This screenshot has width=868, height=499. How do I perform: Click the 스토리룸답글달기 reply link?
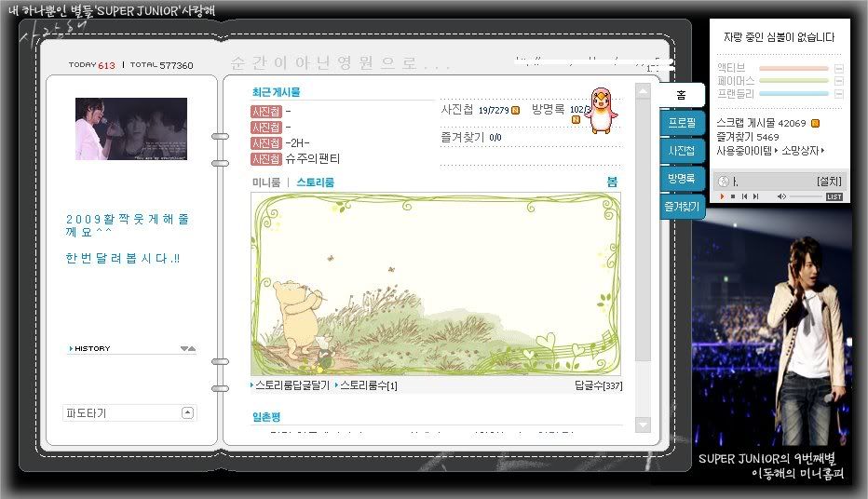point(292,385)
